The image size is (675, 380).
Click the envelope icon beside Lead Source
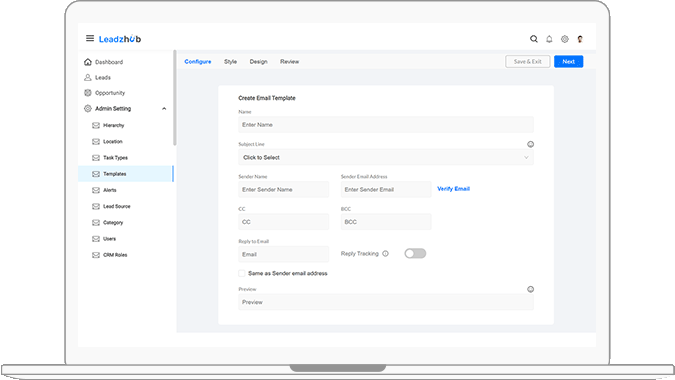click(x=96, y=207)
